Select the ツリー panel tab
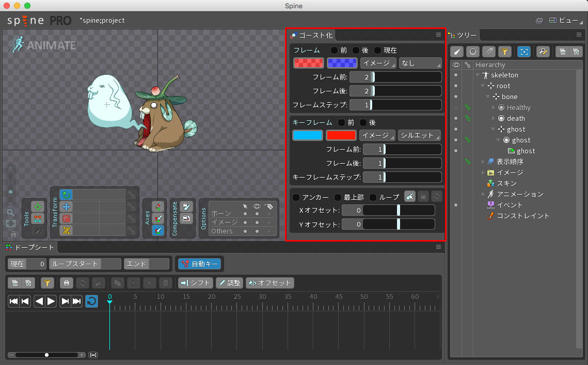Image resolution: width=588 pixels, height=365 pixels. tap(463, 35)
